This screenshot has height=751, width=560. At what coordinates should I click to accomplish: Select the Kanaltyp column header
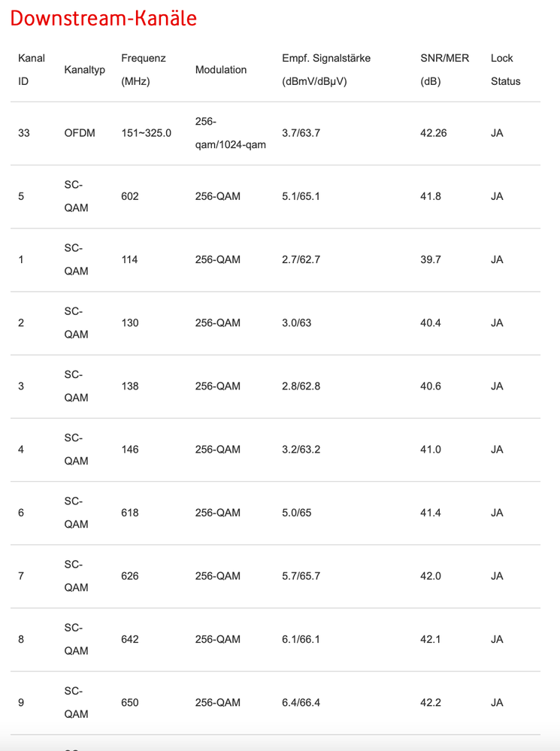[85, 69]
